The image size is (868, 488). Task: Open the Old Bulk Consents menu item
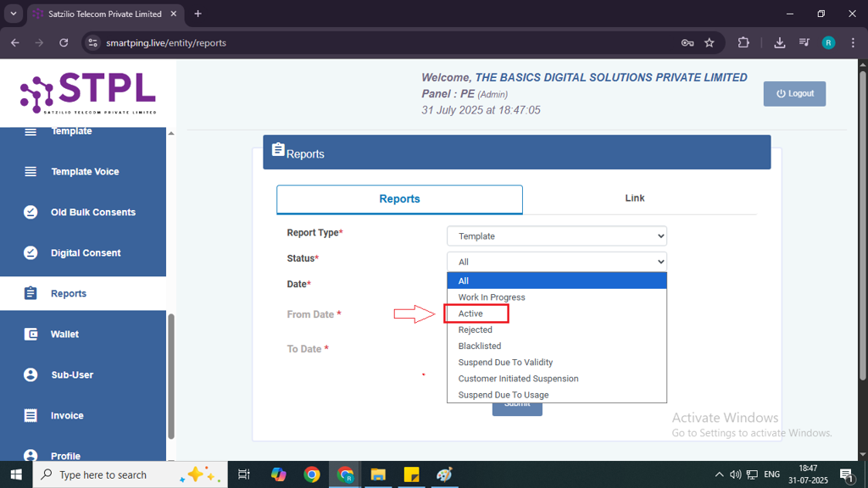point(83,212)
